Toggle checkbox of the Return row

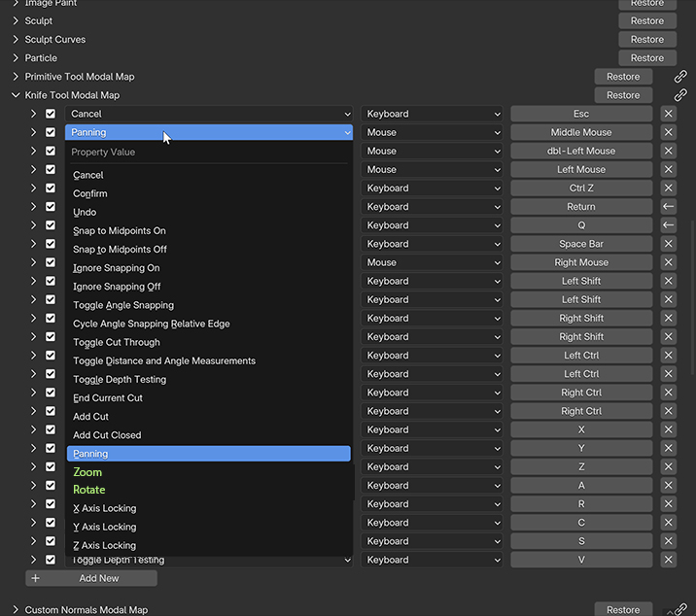[51, 207]
